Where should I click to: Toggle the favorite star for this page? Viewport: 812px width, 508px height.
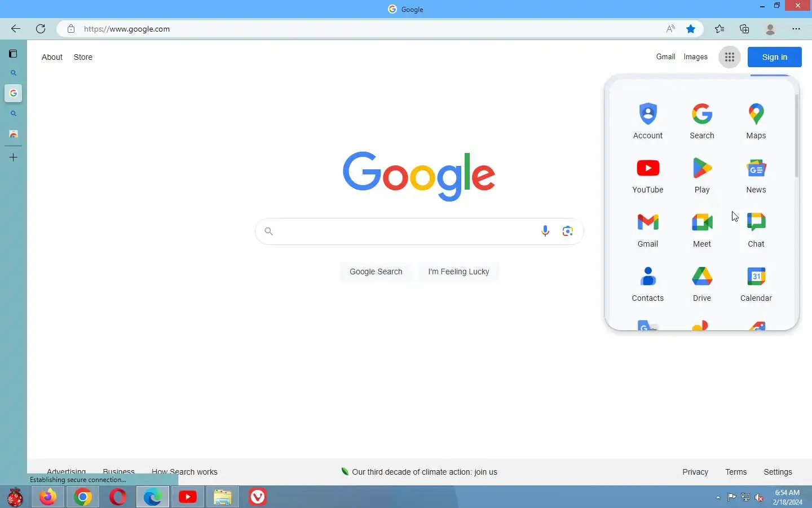click(x=691, y=29)
